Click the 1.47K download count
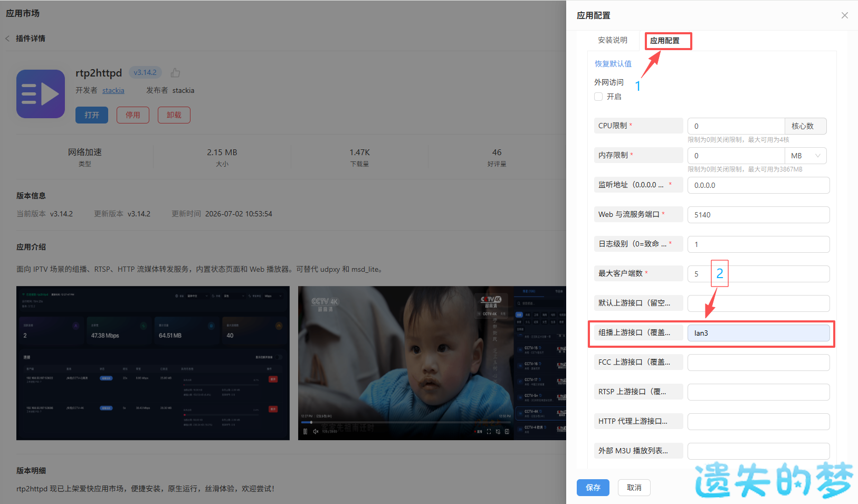This screenshot has height=504, width=858. (x=359, y=152)
